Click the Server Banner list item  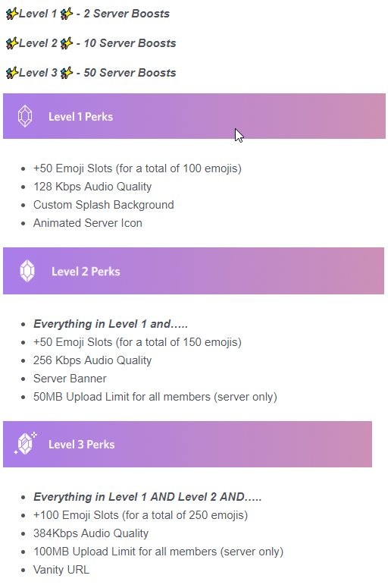tap(70, 379)
